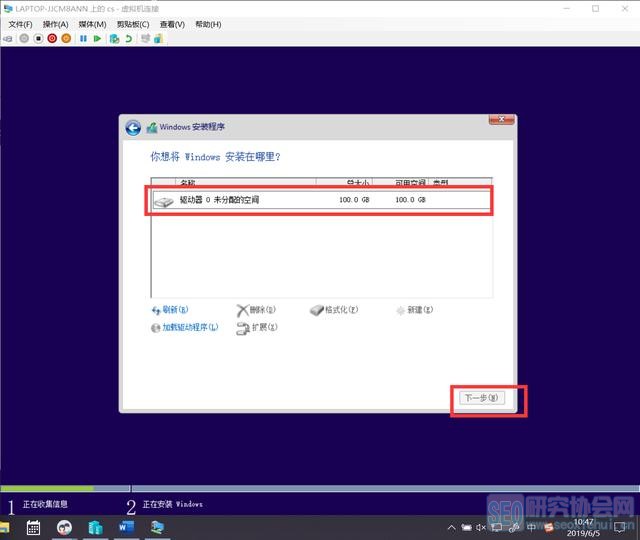Create a checkpoint from the toolbar
The height and width of the screenshot is (540, 640).
pos(115,38)
